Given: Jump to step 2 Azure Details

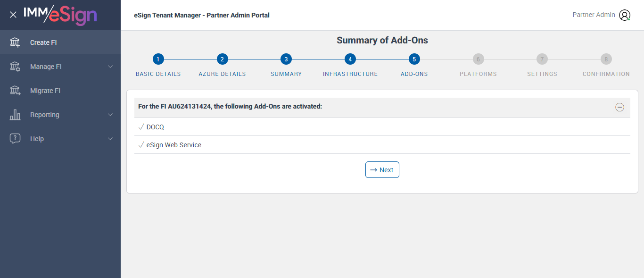Looking at the screenshot, I should click(x=222, y=59).
